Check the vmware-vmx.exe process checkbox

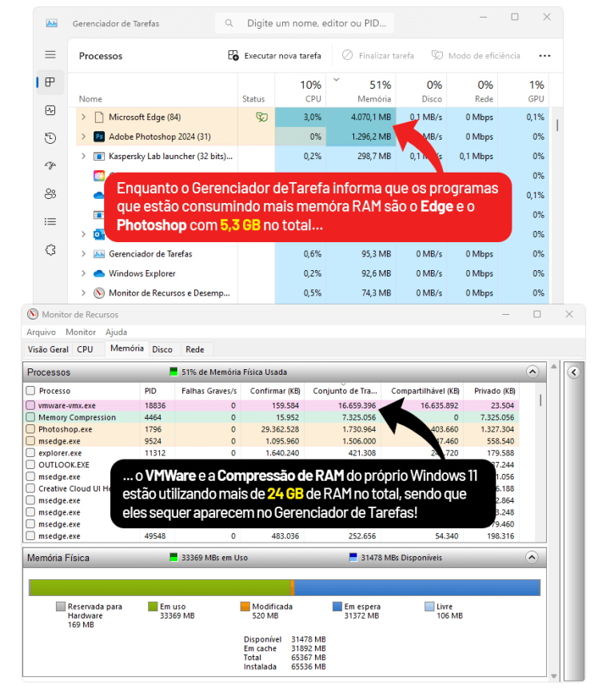point(30,405)
